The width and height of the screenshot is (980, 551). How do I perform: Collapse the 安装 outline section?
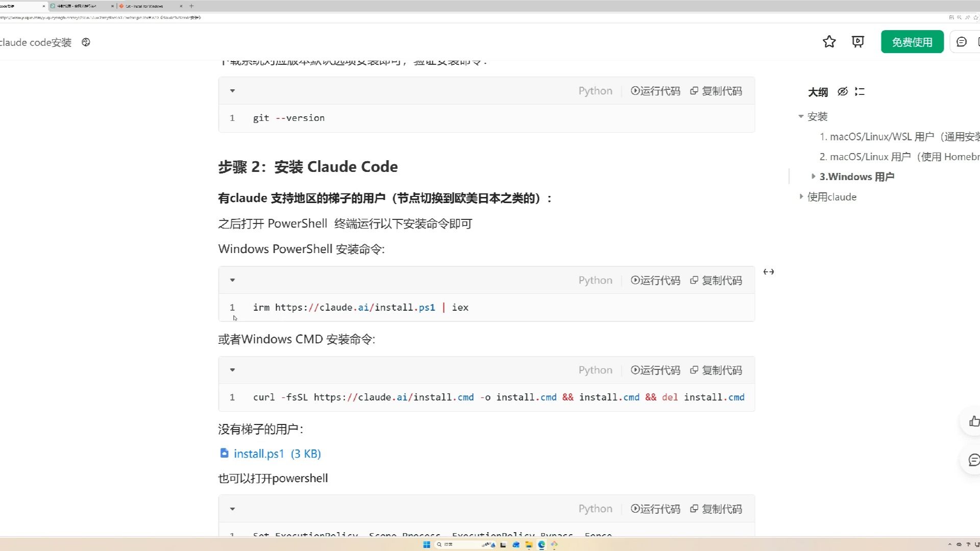[x=801, y=116]
